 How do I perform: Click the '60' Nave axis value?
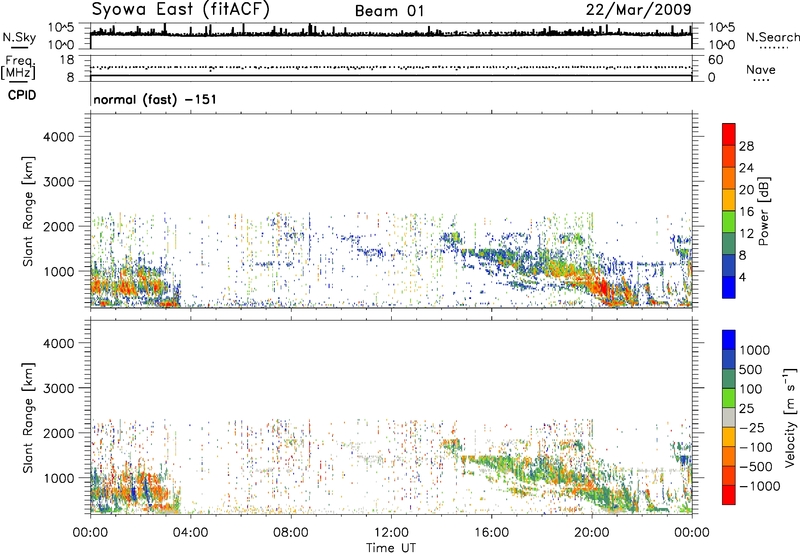click(715, 60)
